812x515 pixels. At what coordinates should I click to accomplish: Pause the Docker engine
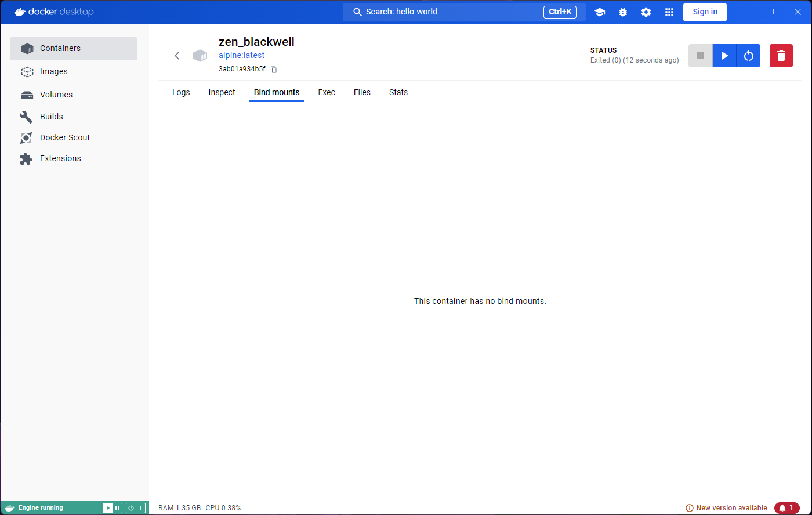click(x=118, y=508)
